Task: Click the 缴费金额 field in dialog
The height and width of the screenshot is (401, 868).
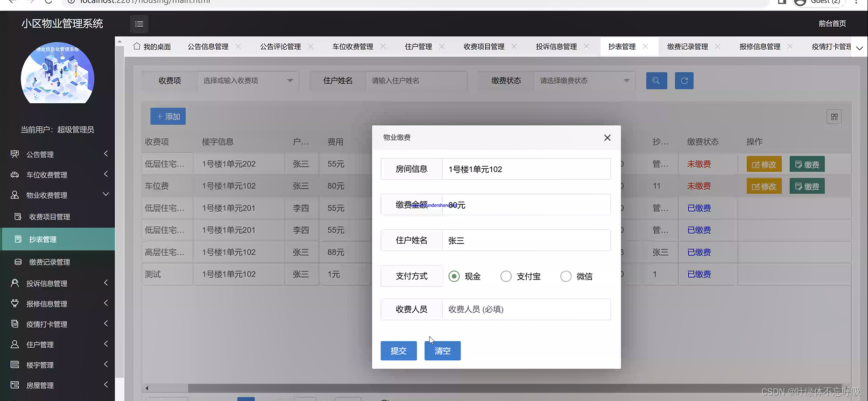Action: [x=526, y=205]
